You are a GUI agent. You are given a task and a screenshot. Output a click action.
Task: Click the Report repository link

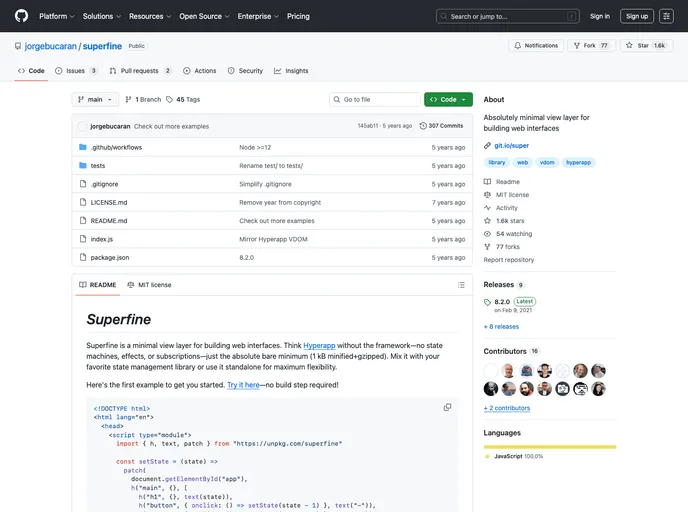pos(509,260)
